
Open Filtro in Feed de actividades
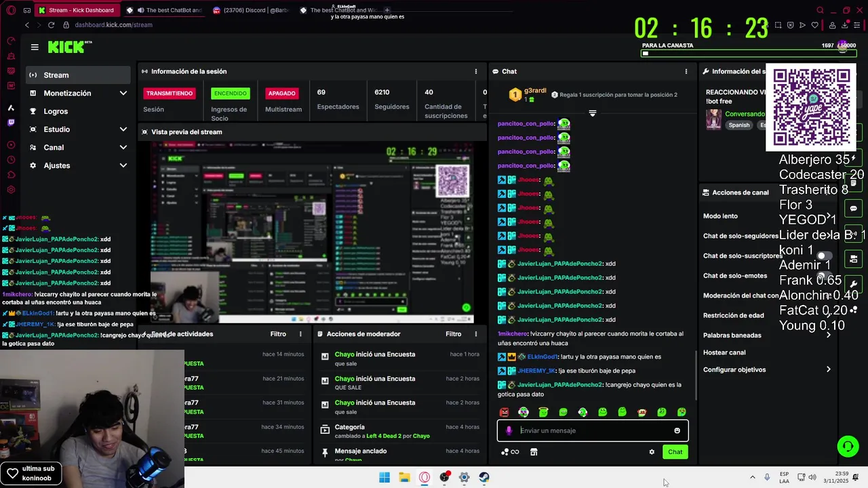coord(278,333)
